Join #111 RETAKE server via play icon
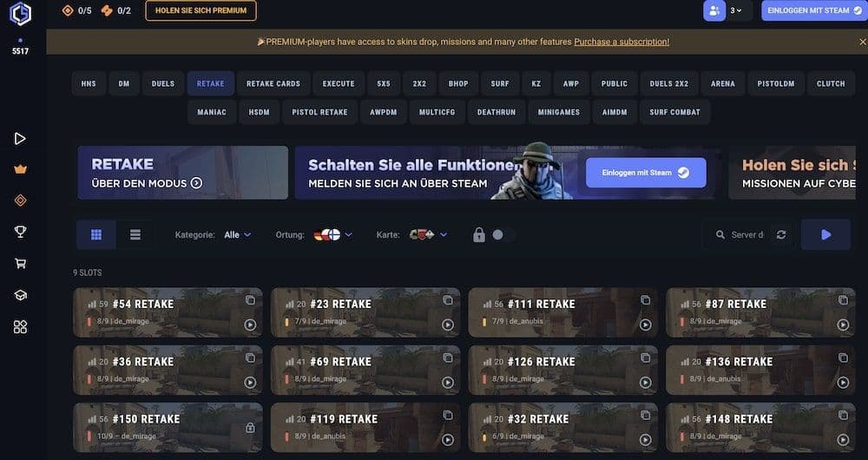Image resolution: width=868 pixels, height=460 pixels. [646, 325]
